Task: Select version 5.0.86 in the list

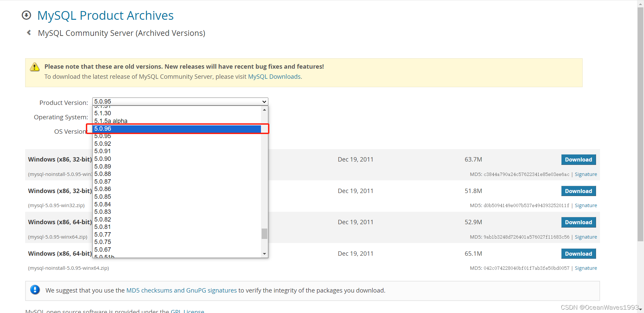Action: [177, 189]
